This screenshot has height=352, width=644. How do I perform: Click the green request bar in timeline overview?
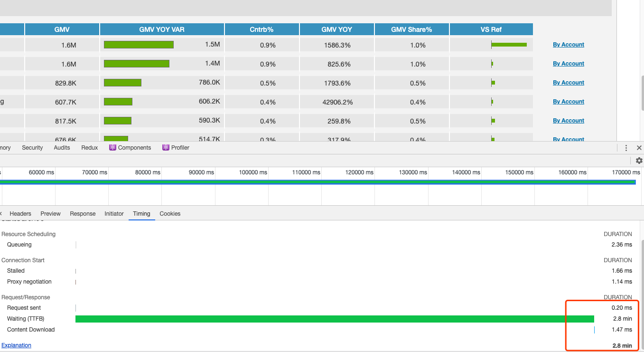point(317,182)
